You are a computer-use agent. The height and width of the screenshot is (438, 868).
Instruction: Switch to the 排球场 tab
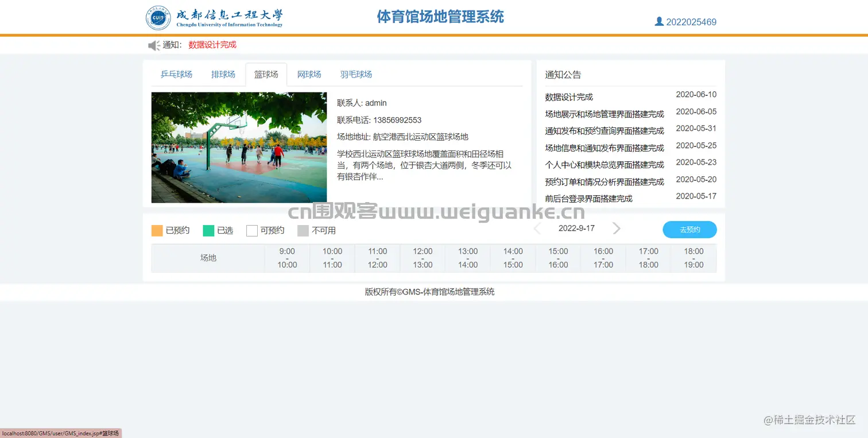tap(223, 75)
